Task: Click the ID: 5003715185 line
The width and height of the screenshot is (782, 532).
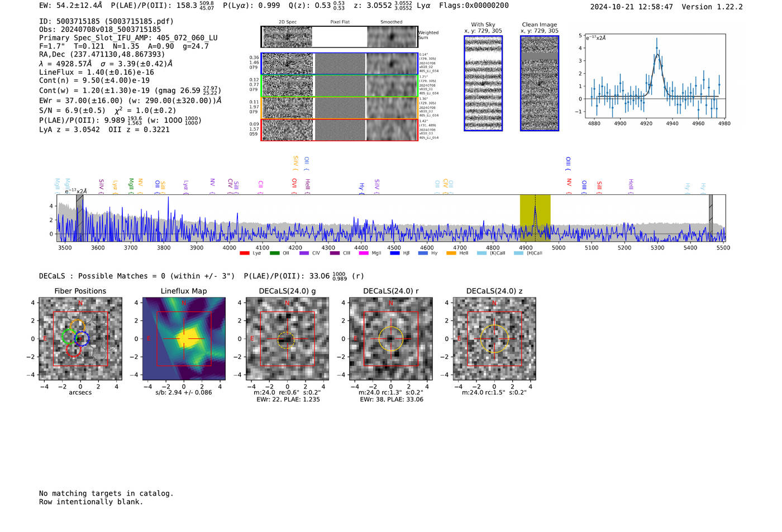Action: point(106,21)
